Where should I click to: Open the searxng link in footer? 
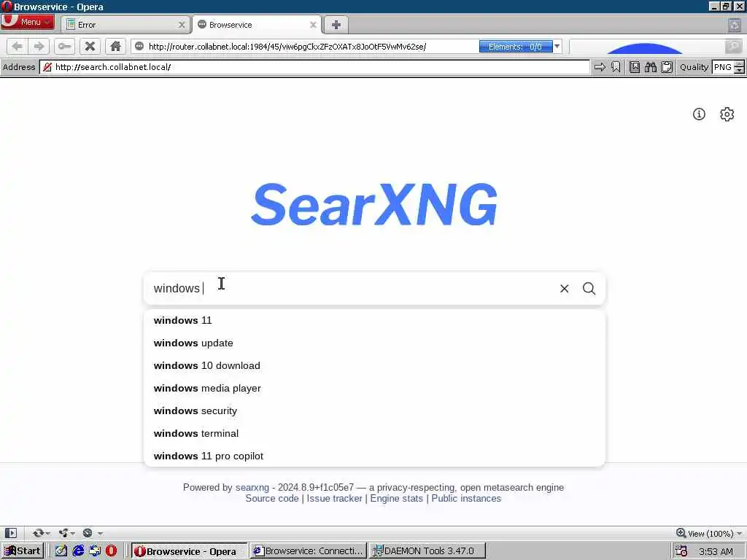coord(252,488)
